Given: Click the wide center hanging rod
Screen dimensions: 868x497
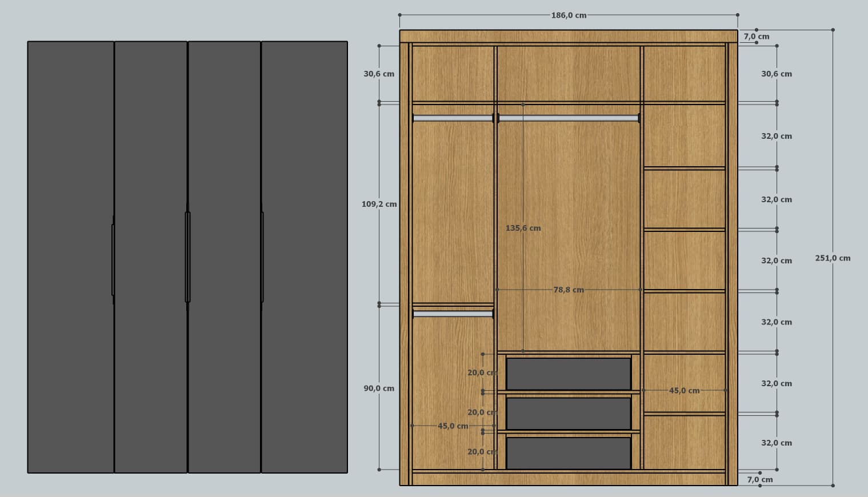Looking at the screenshot, I should pos(569,118).
